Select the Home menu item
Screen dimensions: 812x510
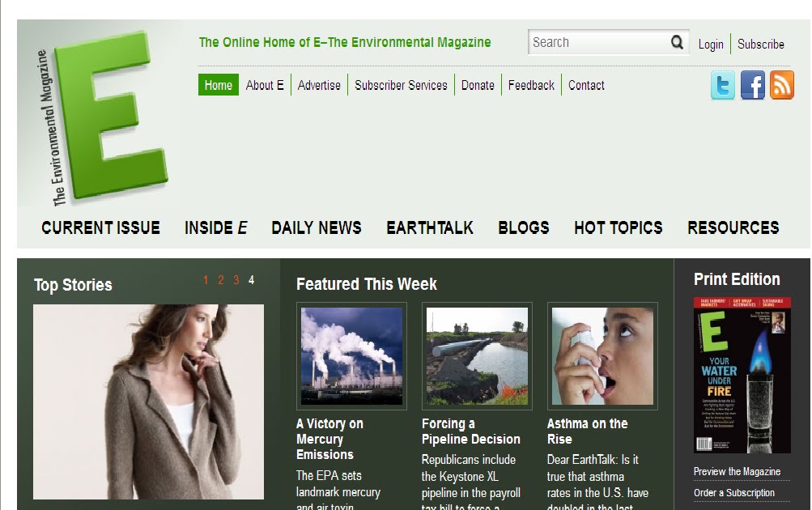pyautogui.click(x=218, y=85)
